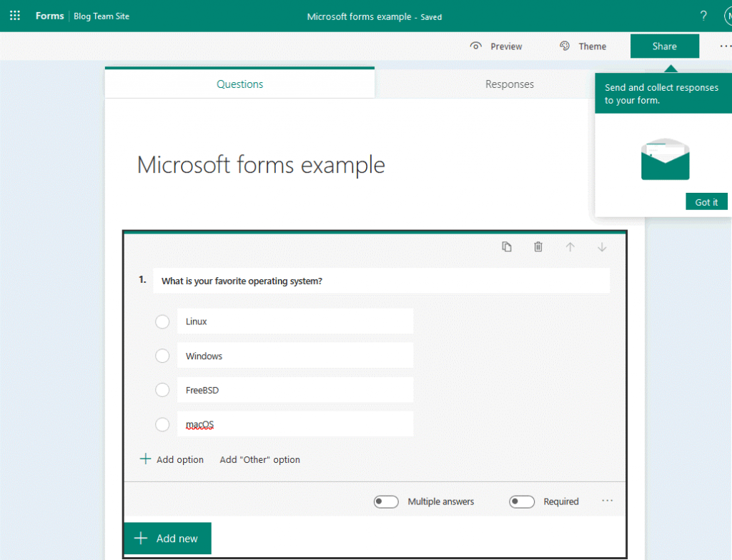Enable Multiple answers toggle
Screen dimensions: 732x560
click(x=386, y=501)
